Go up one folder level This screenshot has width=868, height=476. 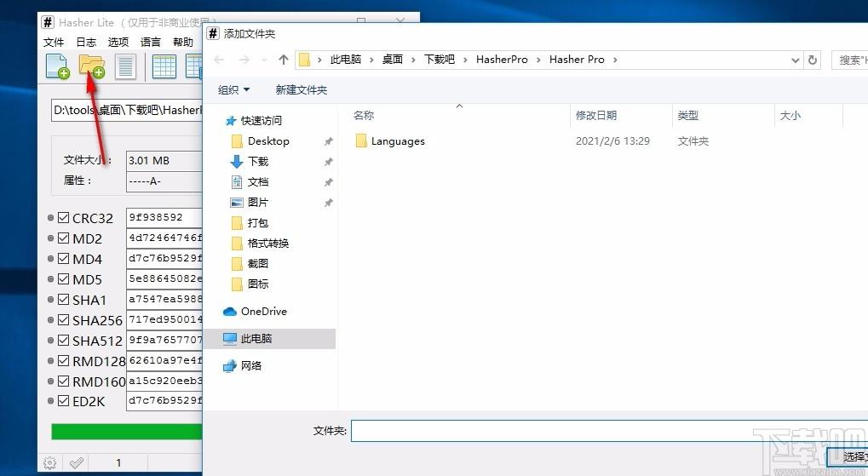[284, 60]
